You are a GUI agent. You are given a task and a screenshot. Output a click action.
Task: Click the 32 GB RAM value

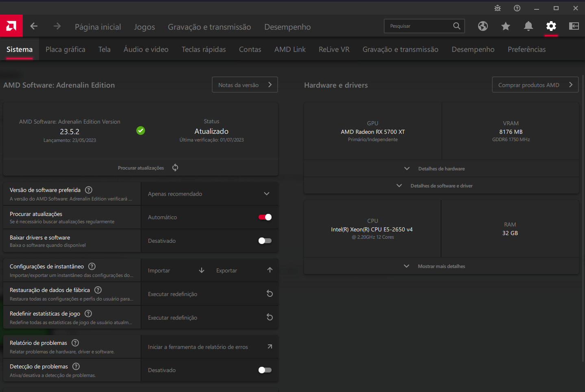coord(510,233)
